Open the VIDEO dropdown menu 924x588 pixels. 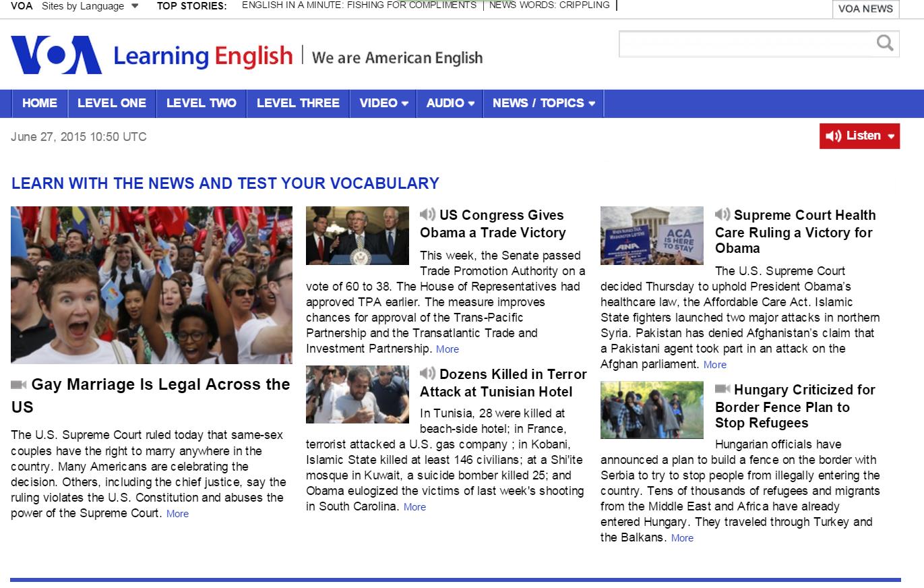point(383,103)
